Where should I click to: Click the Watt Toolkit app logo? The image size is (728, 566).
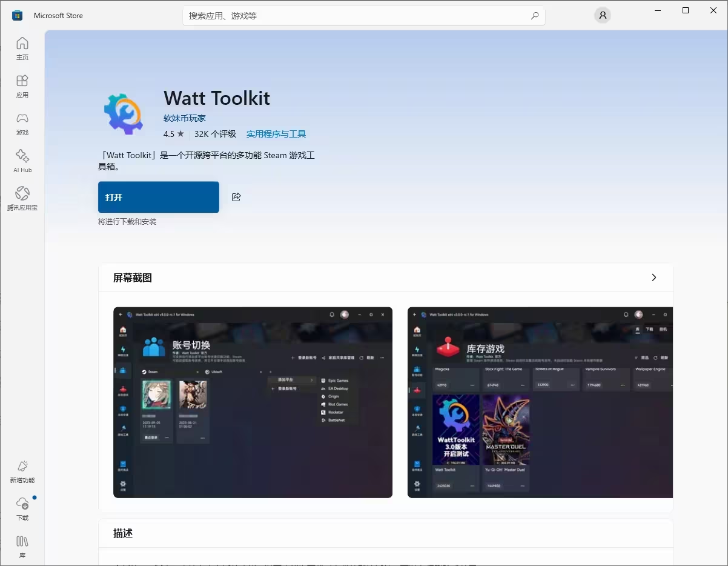pos(123,113)
